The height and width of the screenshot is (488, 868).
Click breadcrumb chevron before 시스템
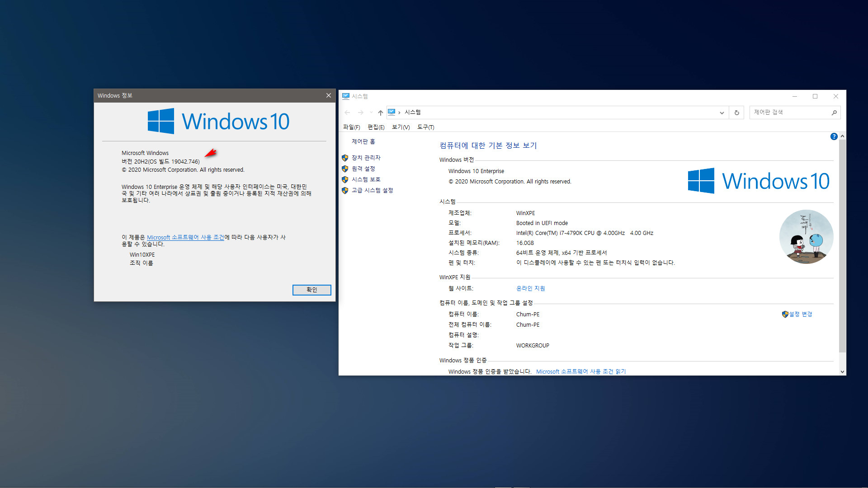(399, 113)
